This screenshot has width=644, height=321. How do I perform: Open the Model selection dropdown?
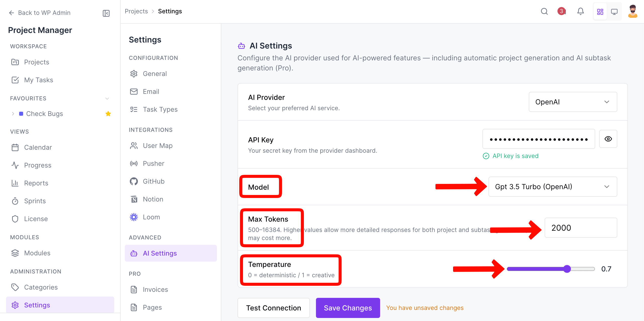pos(552,187)
